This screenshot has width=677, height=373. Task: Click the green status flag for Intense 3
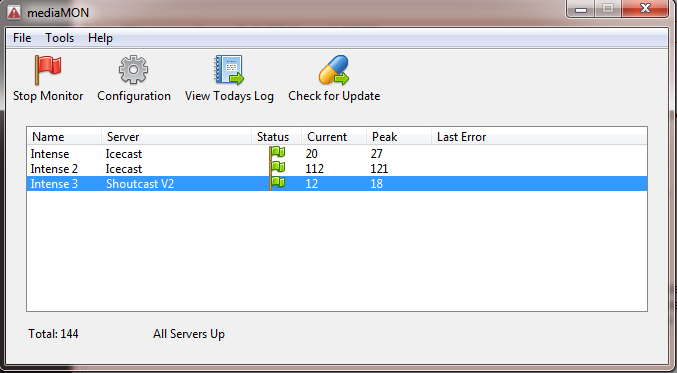pyautogui.click(x=277, y=183)
